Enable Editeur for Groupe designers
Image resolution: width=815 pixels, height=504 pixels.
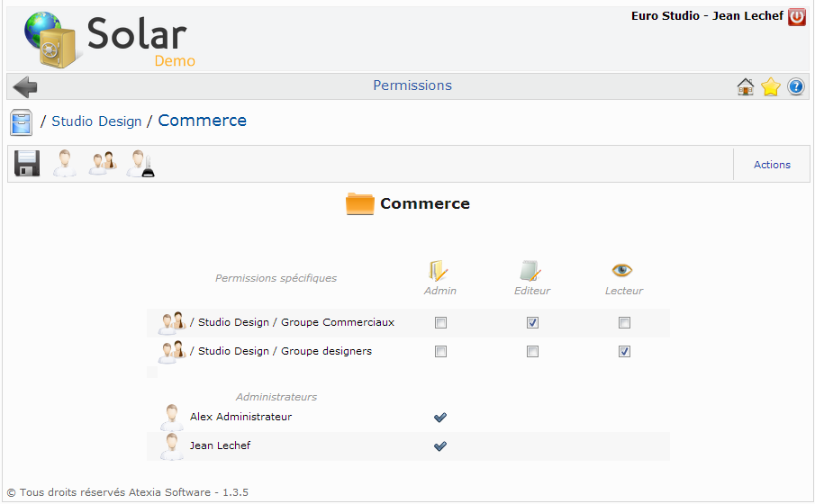pyautogui.click(x=532, y=352)
